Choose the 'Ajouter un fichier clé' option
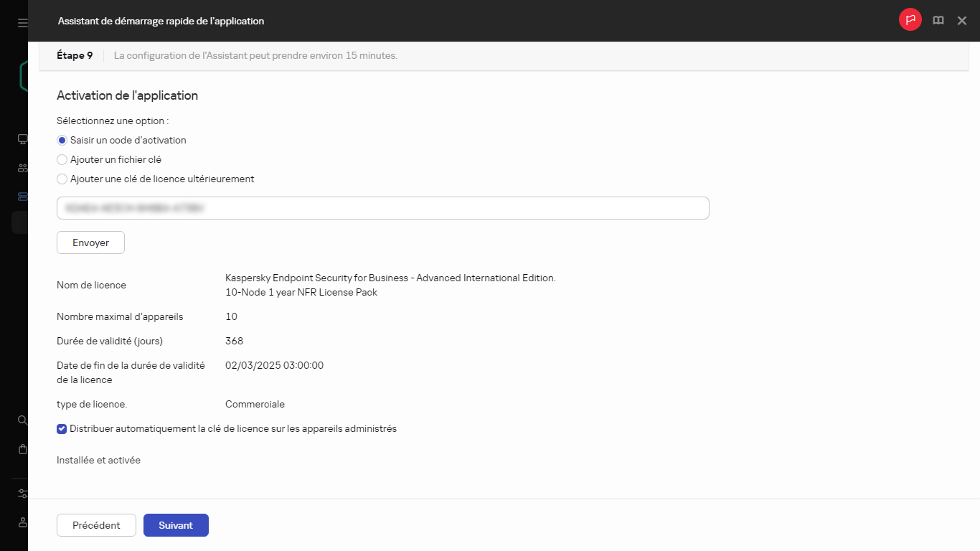This screenshot has height=551, width=980. point(62,159)
